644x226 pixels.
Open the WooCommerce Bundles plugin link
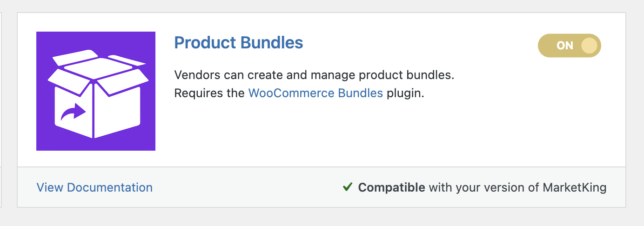point(316,93)
